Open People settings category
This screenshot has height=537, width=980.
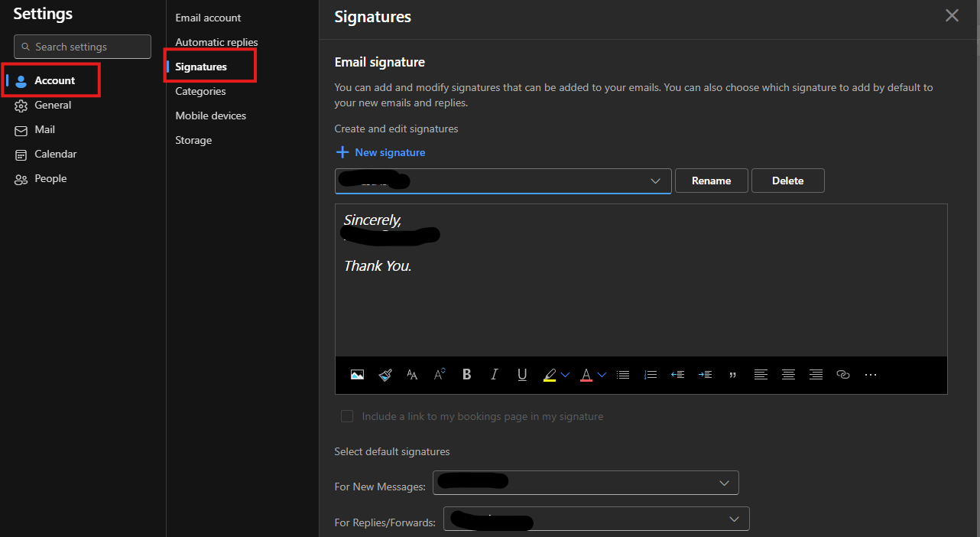pos(50,178)
